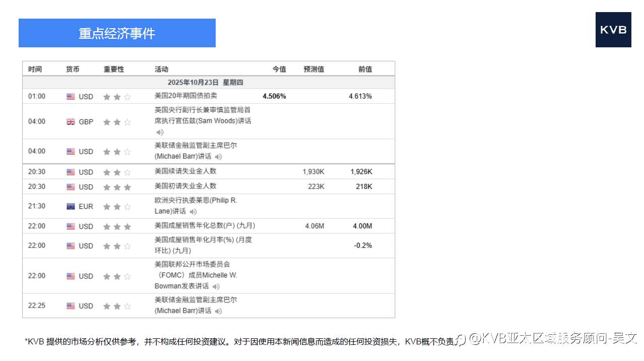Open the 货币 column filter

tap(73, 69)
